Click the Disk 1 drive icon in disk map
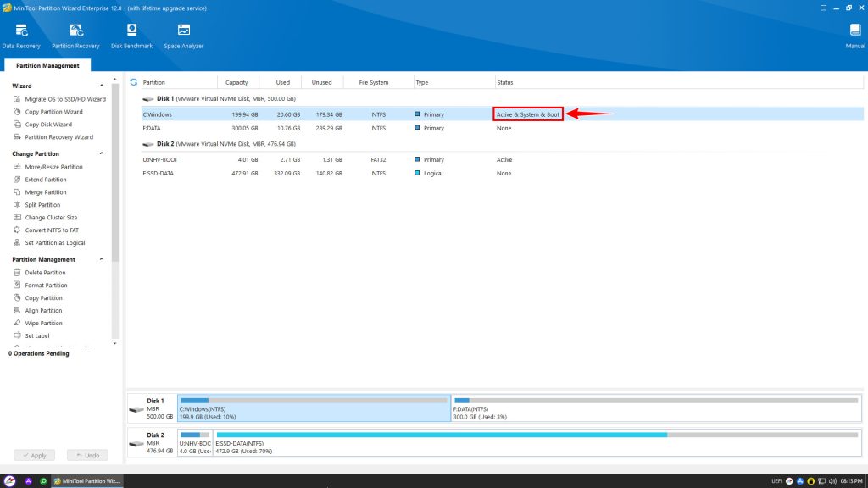Screen dimensions: 868x488 coord(136,409)
